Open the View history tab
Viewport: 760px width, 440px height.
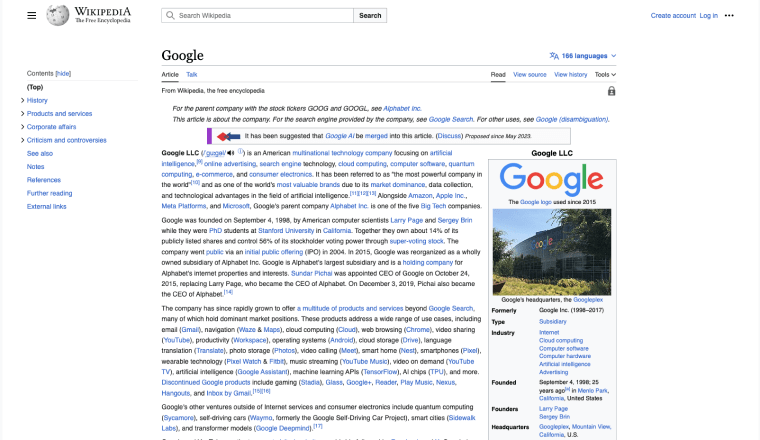tap(570, 75)
